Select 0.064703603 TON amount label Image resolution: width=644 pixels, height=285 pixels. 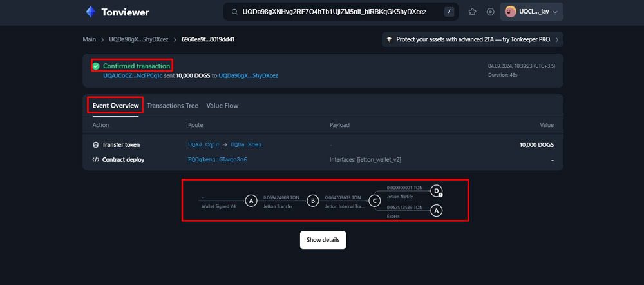click(x=343, y=197)
